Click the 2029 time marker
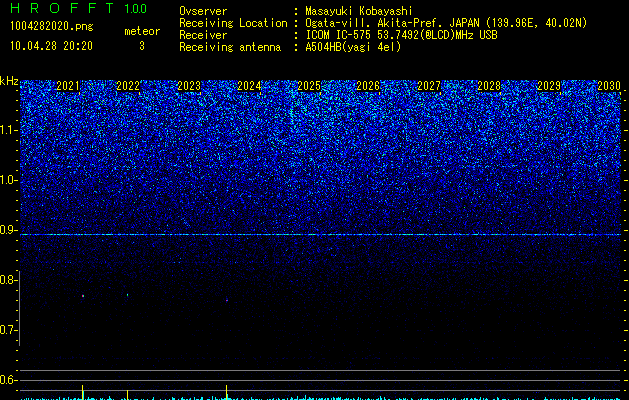 point(549,86)
